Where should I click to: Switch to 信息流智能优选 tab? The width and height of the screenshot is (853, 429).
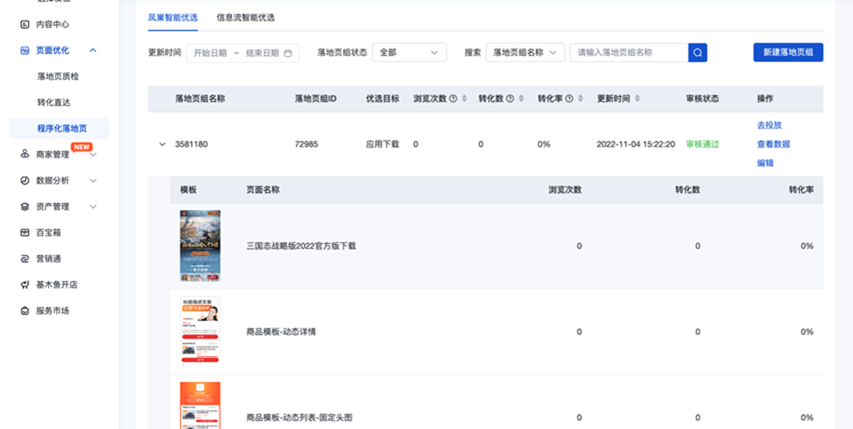coord(245,17)
